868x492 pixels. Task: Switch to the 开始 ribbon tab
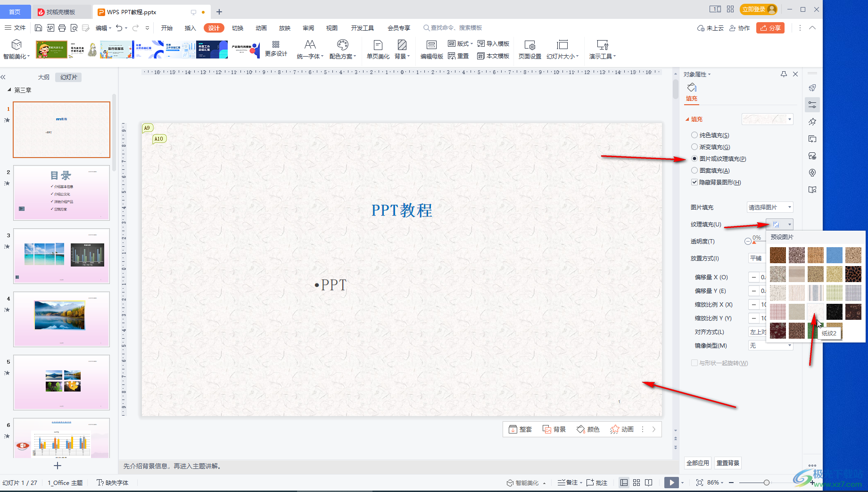pyautogui.click(x=167, y=28)
